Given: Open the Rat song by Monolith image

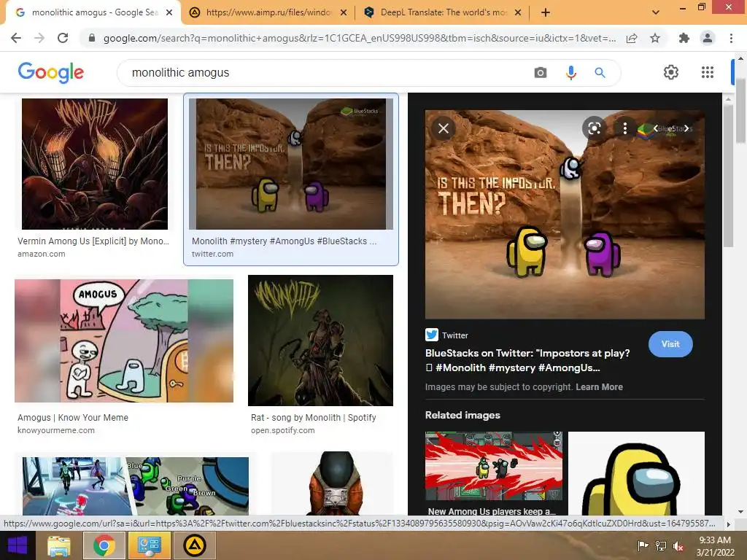Looking at the screenshot, I should (321, 341).
